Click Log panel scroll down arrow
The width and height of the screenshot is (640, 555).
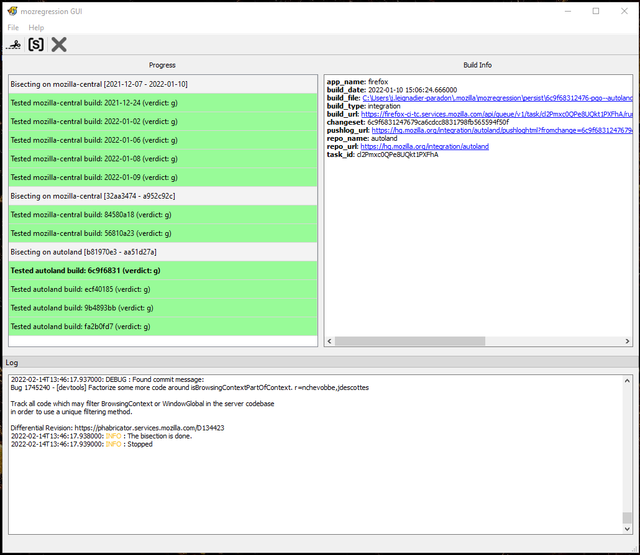[627, 529]
